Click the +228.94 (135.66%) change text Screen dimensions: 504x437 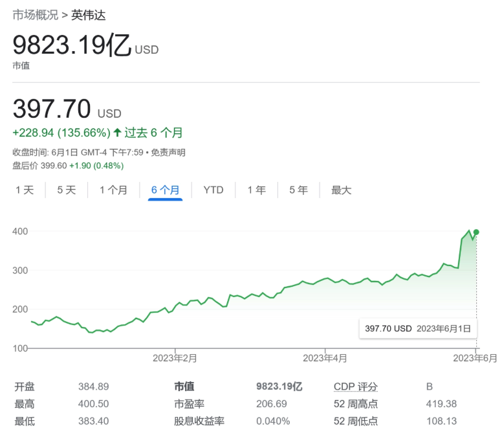click(x=61, y=133)
